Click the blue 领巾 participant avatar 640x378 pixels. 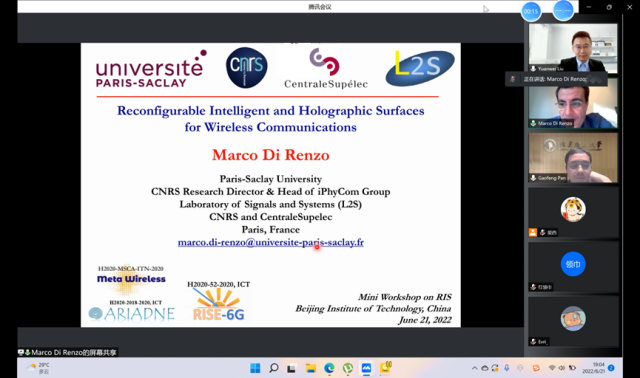pos(573,264)
